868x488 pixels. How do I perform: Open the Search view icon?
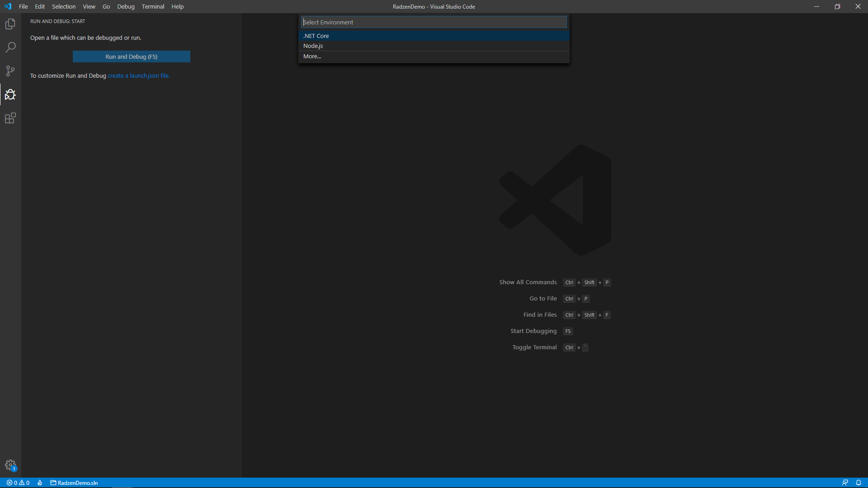(x=10, y=47)
